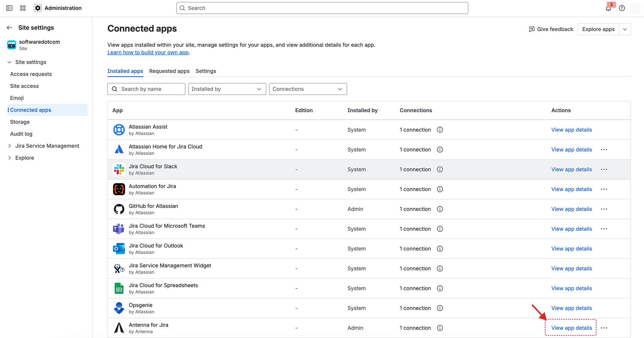Switch to the Installed apps tab

[125, 71]
